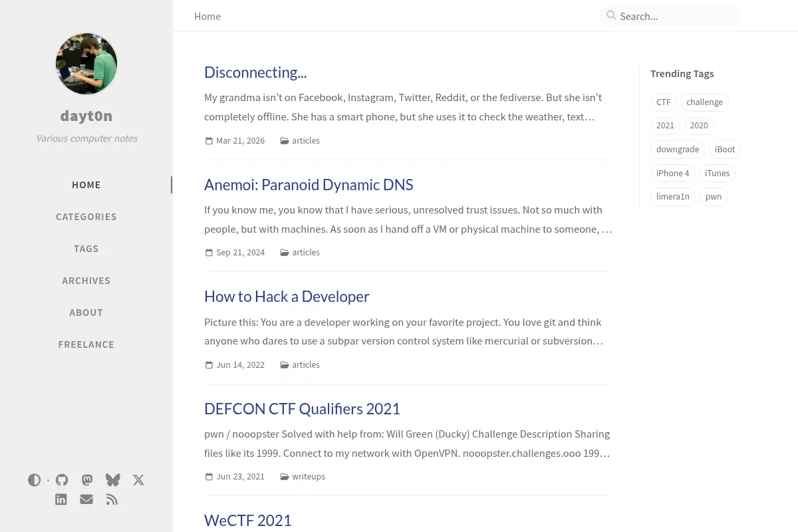This screenshot has width=798, height=532.
Task: Open the Bluesky butterfly icon
Action: tap(112, 480)
